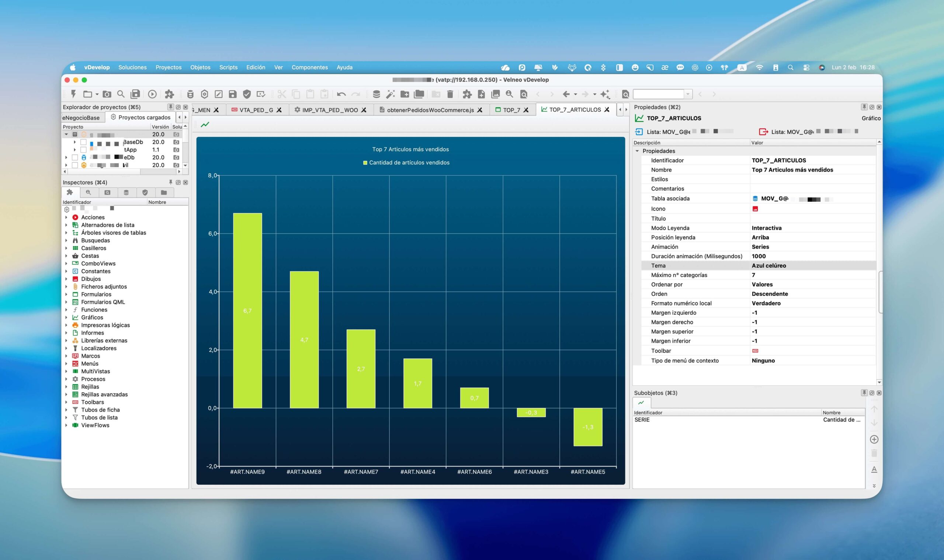Collapse the Propiedades section
The height and width of the screenshot is (560, 944).
[x=637, y=151]
